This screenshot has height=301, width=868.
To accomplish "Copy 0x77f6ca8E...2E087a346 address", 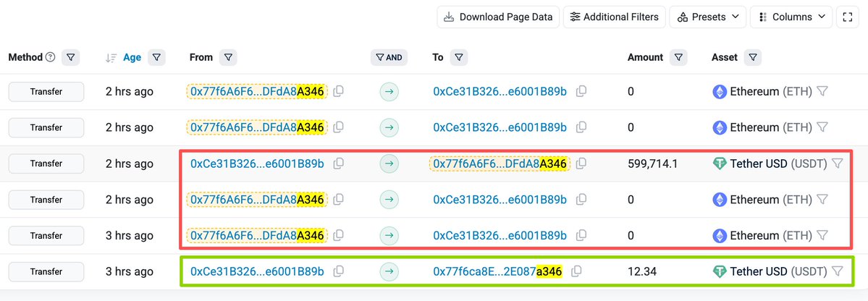I will coord(577,271).
